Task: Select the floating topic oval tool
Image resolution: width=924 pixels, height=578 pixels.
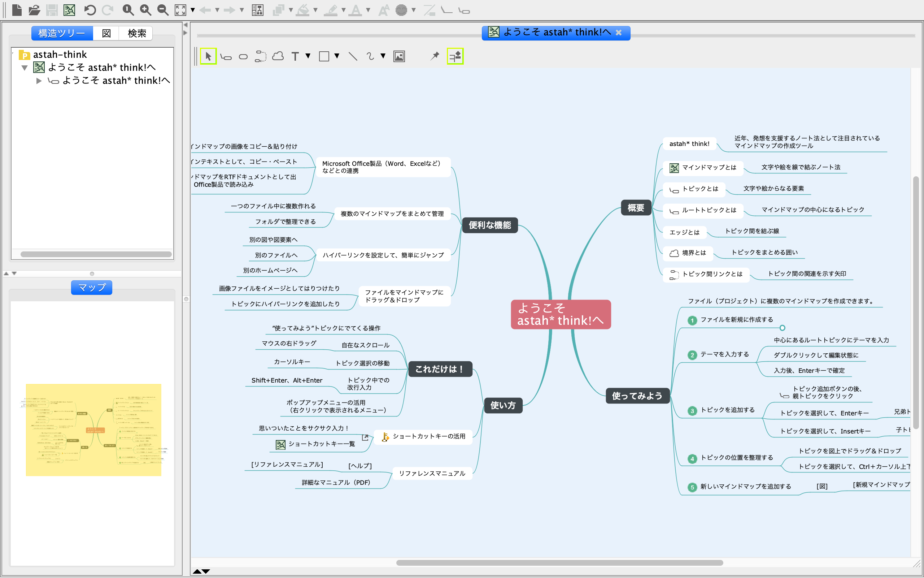Action: tap(243, 57)
